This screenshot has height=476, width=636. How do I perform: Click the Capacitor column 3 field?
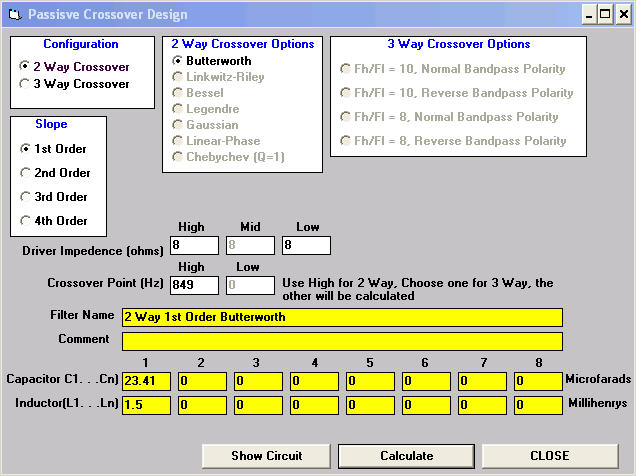click(258, 381)
